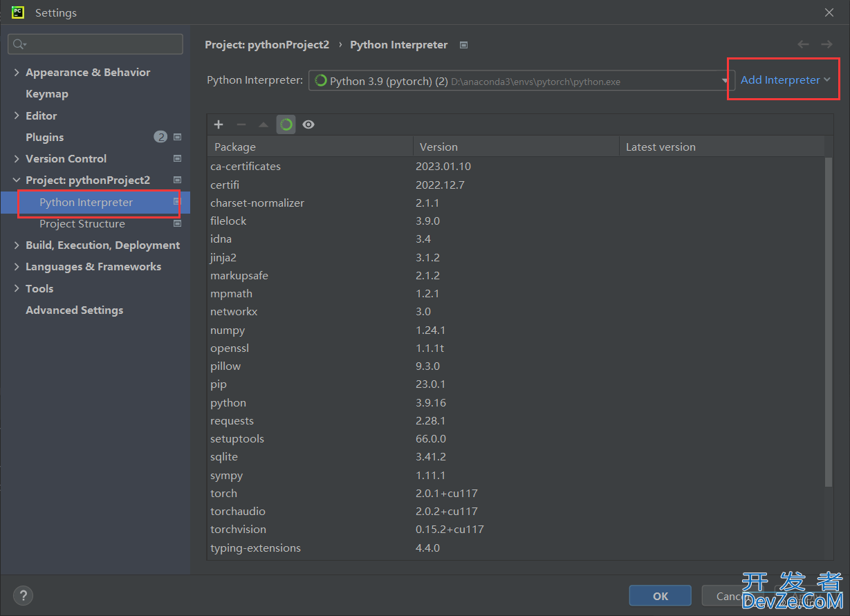Click the project-level icon beside Plugins
850x616 pixels.
pos(177,137)
